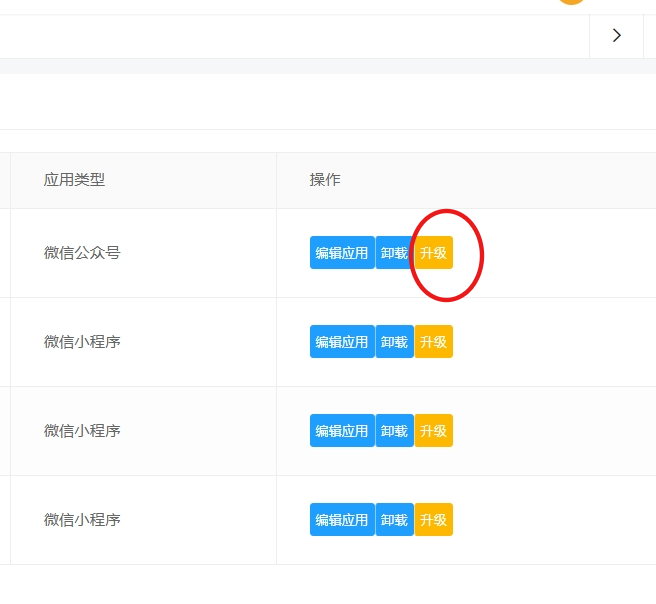The height and width of the screenshot is (604, 656).
Task: Click 编辑应用 in the 微信公众号 row
Action: click(342, 253)
